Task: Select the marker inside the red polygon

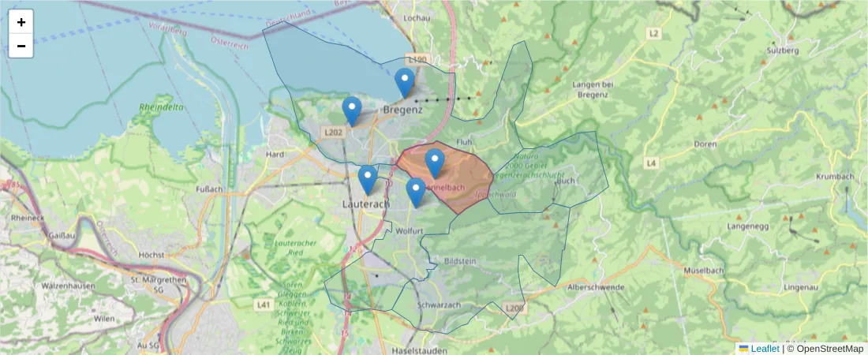Action: (435, 164)
